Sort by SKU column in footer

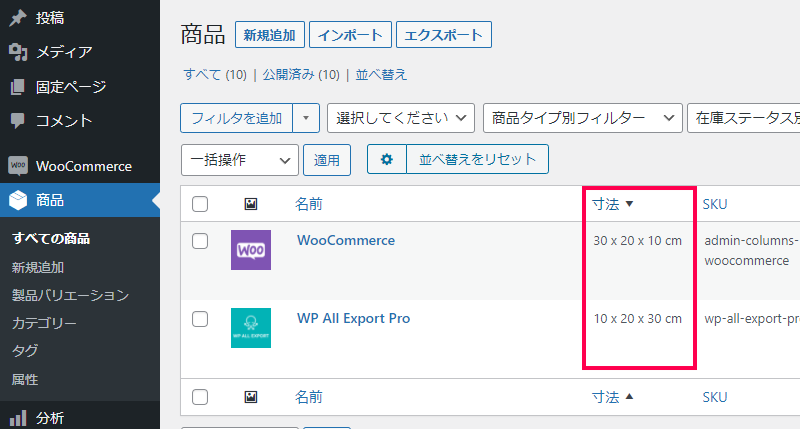coord(715,397)
